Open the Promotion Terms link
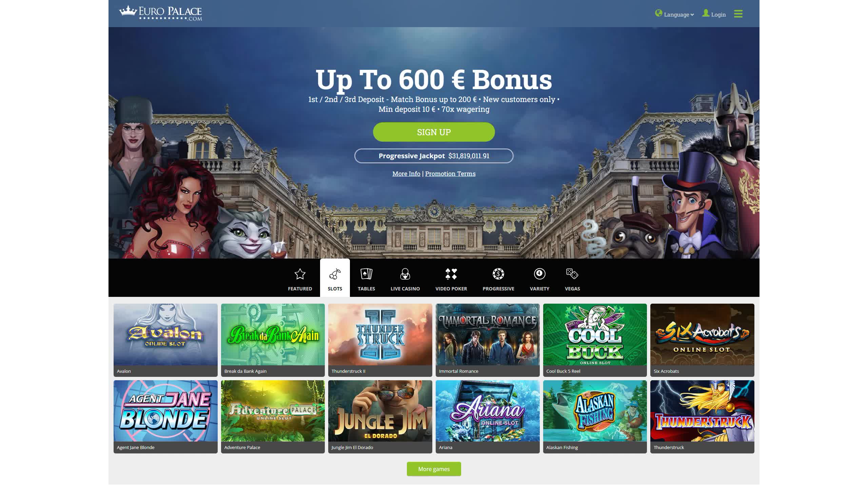This screenshot has width=868, height=488. (x=450, y=174)
